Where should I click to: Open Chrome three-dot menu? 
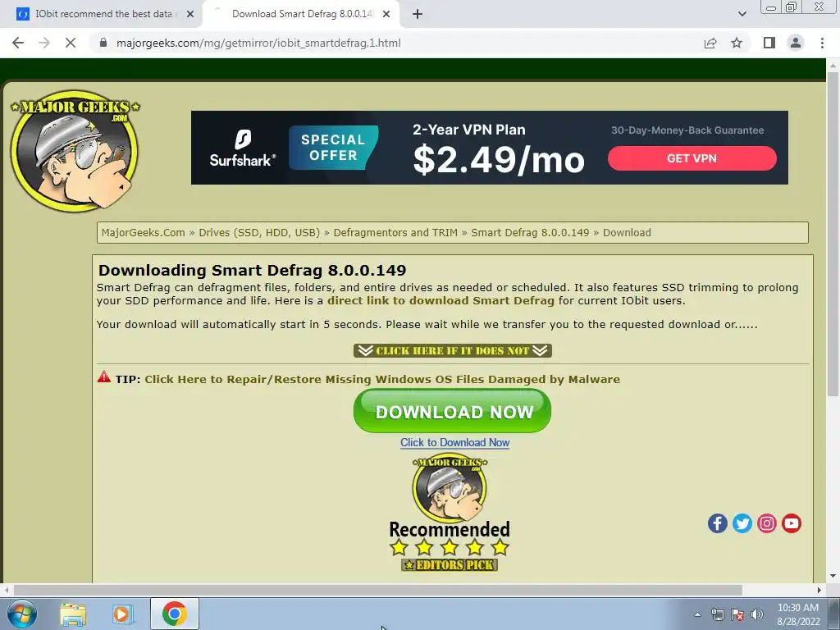click(822, 43)
